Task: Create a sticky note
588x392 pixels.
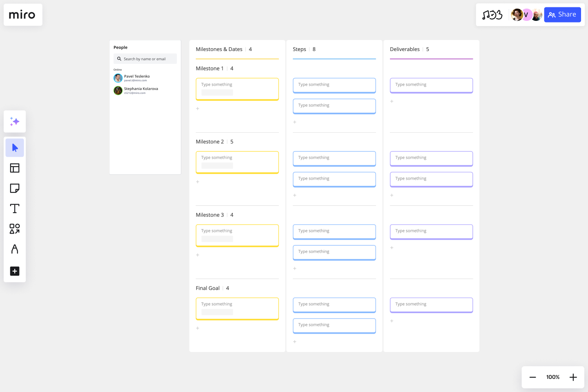Action: [15, 188]
